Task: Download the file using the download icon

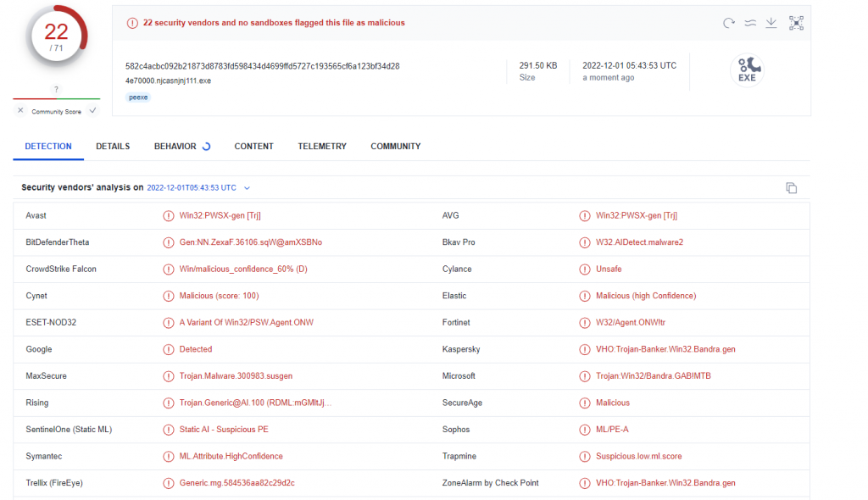Action: (771, 23)
